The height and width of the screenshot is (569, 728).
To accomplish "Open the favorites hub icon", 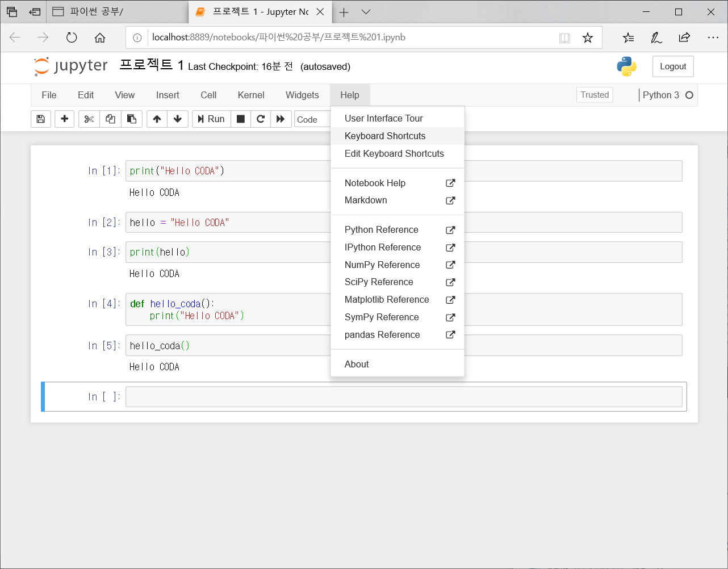I will pos(628,38).
